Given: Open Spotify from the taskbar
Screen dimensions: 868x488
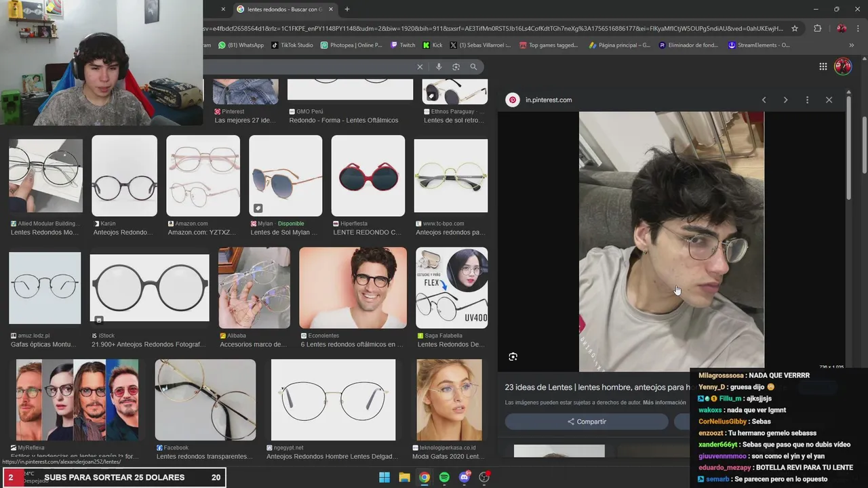Looking at the screenshot, I should 444,477.
